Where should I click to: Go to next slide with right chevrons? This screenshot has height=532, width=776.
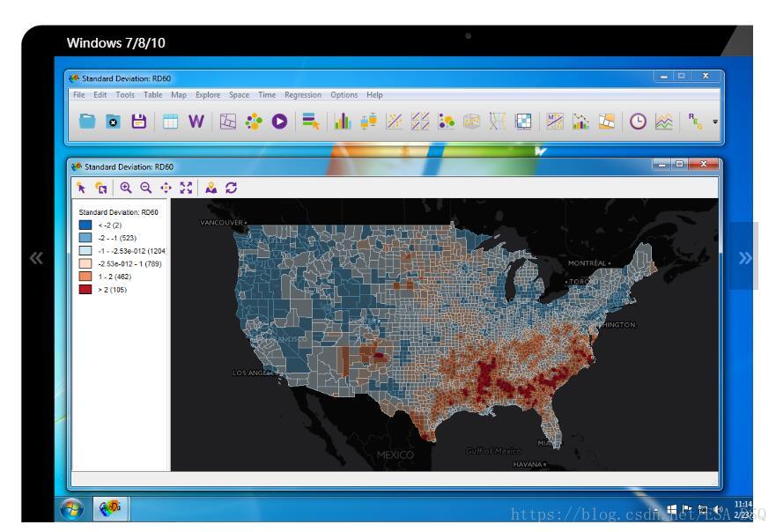click(745, 258)
